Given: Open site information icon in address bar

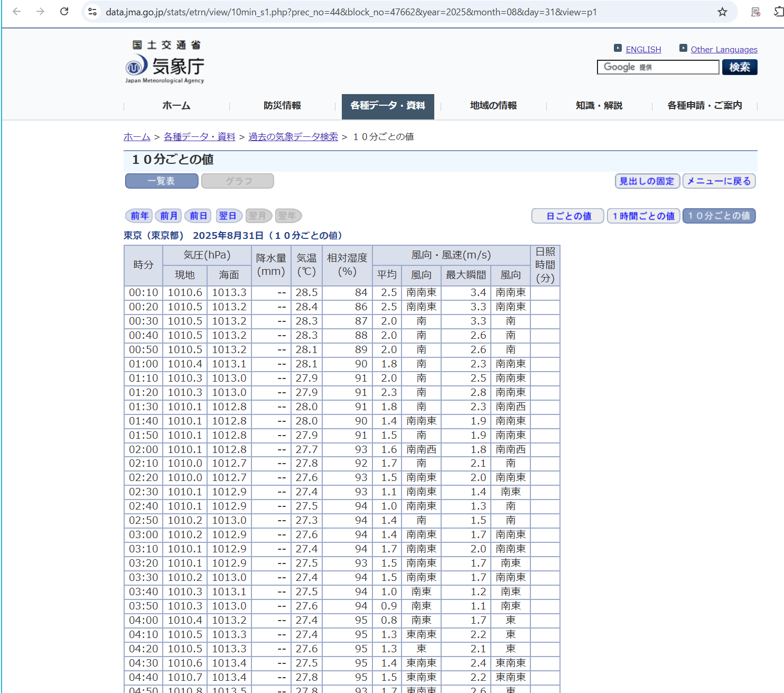Looking at the screenshot, I should click(x=92, y=12).
